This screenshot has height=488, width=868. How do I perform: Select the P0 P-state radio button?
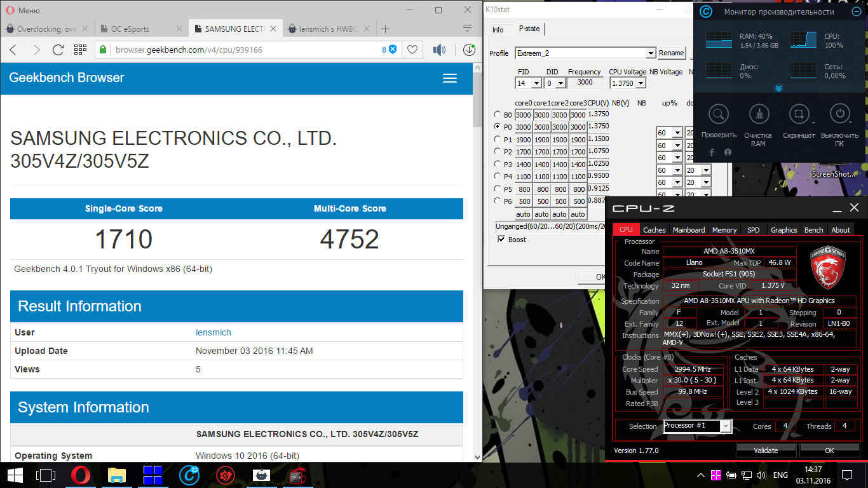pos(497,126)
